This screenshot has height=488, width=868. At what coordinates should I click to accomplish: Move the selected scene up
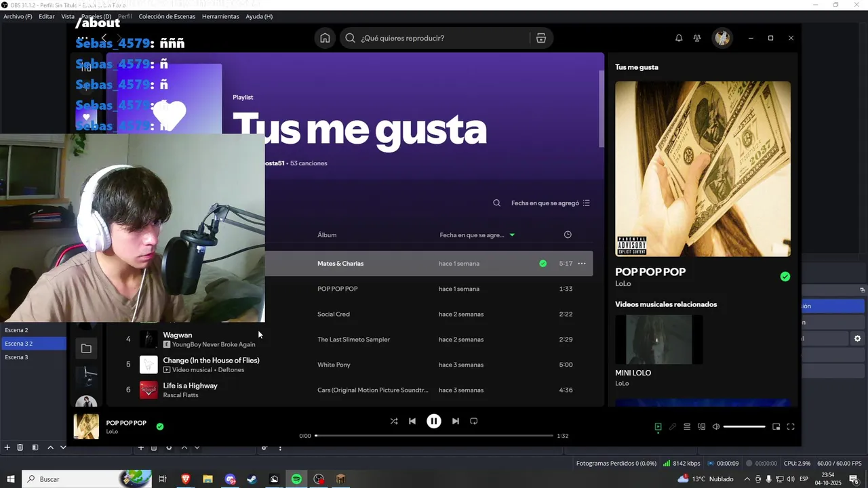coord(50,447)
